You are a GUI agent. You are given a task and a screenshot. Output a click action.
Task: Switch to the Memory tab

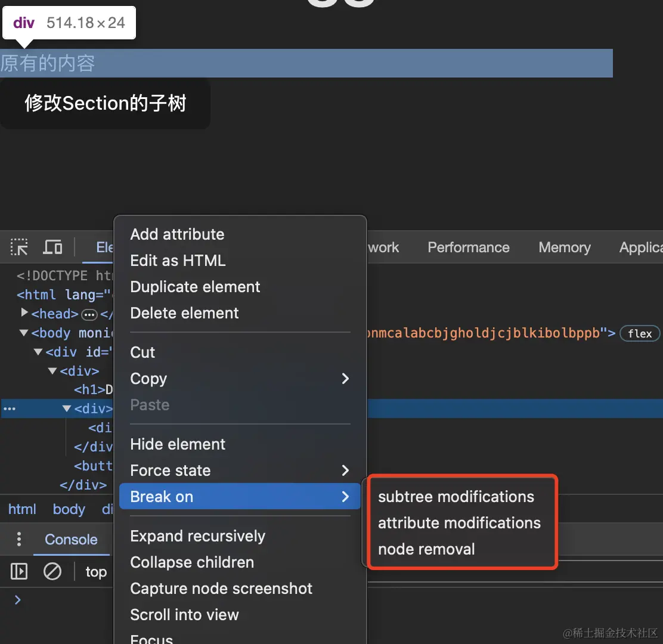tap(565, 247)
